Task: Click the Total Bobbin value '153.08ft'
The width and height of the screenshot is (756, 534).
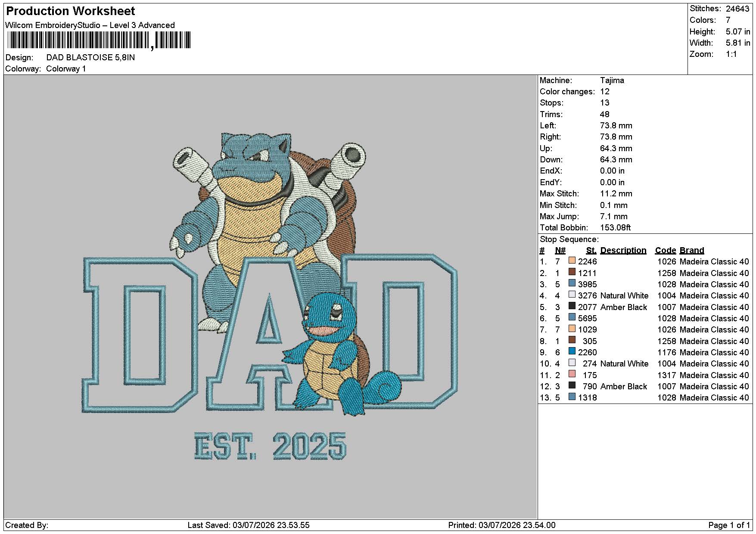Action: pos(615,227)
